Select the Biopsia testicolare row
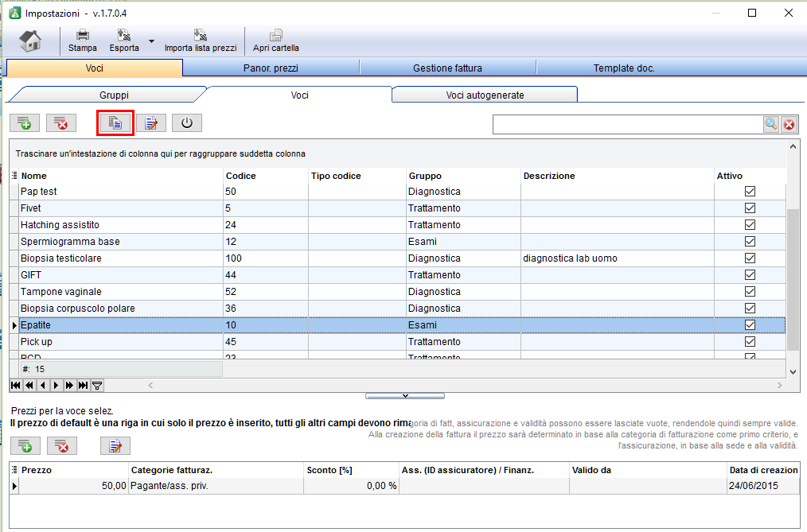 [x=397, y=258]
